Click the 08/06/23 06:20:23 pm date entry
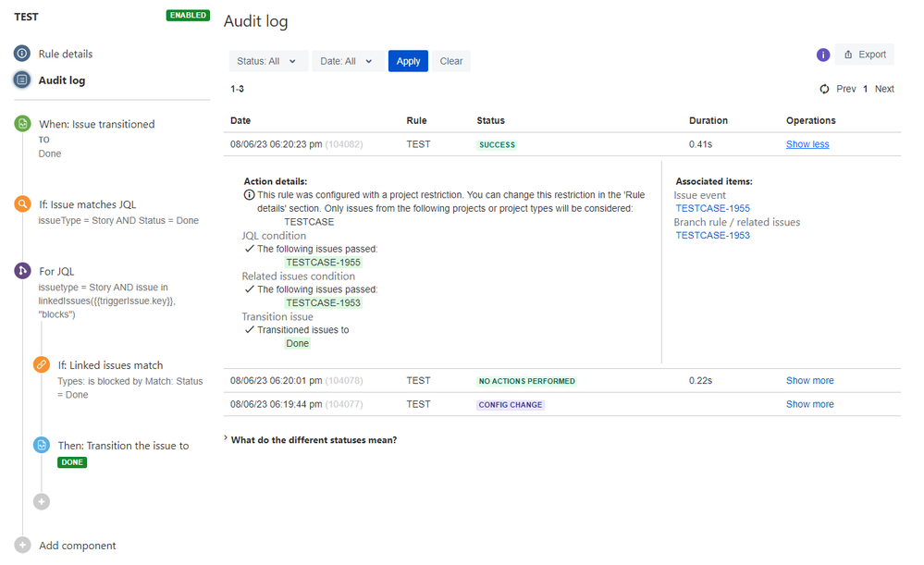This screenshot has height=565, width=924. [x=276, y=144]
